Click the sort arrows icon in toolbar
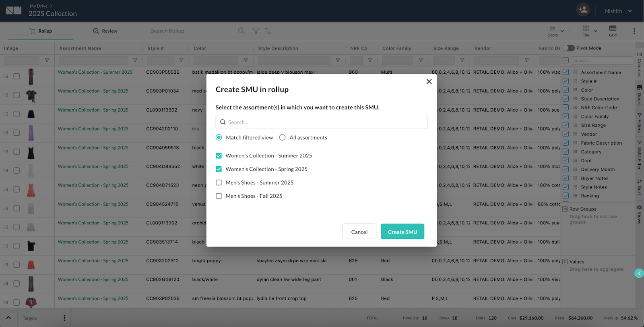The height and width of the screenshot is (327, 644). (x=267, y=31)
